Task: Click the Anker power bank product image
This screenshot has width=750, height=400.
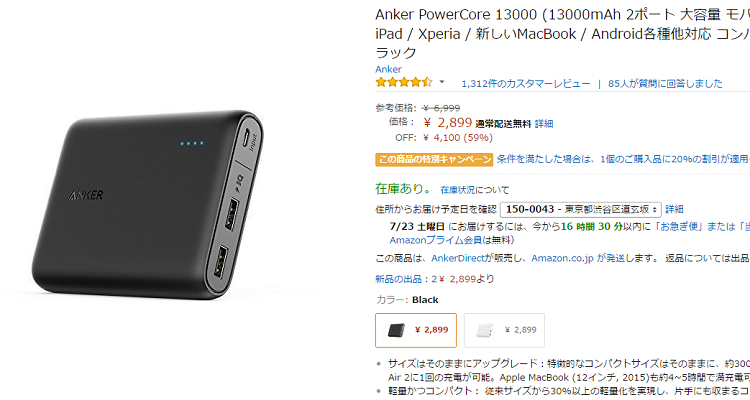Action: (x=148, y=205)
